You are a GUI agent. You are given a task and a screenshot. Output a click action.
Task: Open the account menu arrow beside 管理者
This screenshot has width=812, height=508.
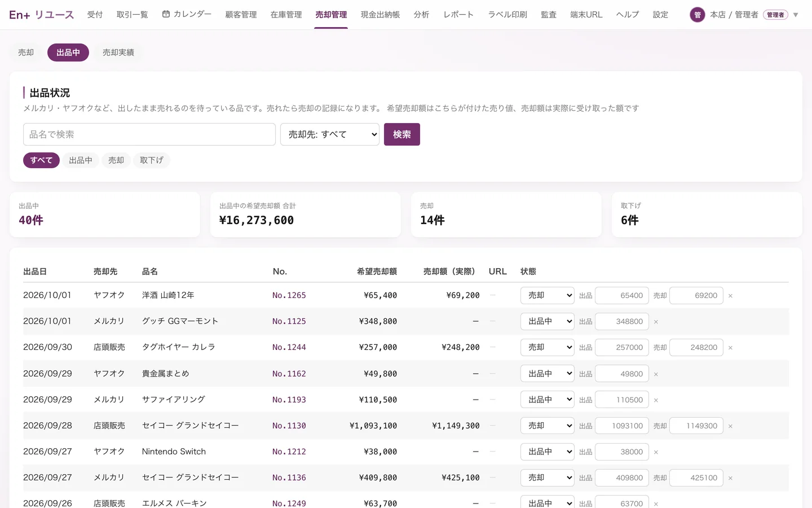pos(796,15)
